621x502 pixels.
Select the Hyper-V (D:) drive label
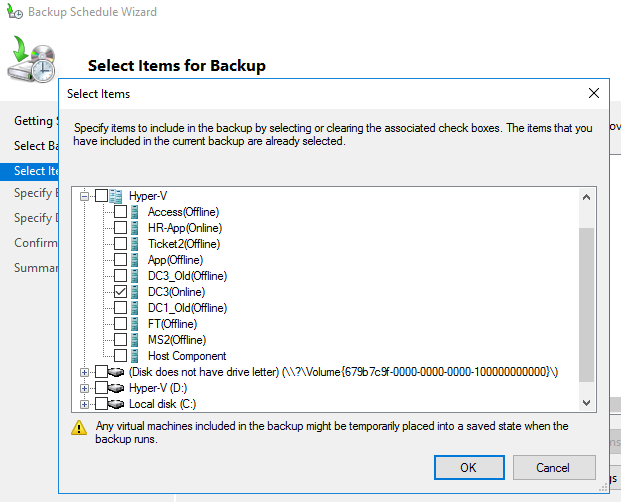(x=158, y=388)
